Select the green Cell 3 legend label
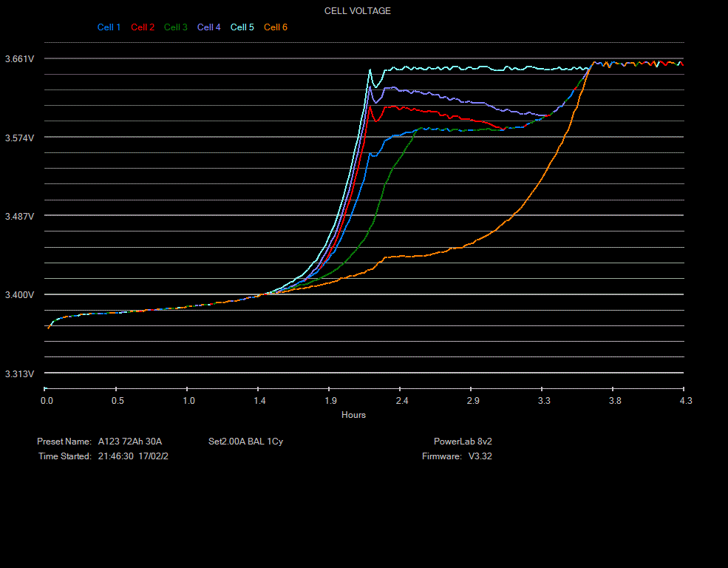Image resolution: width=728 pixels, height=568 pixels. coord(176,27)
